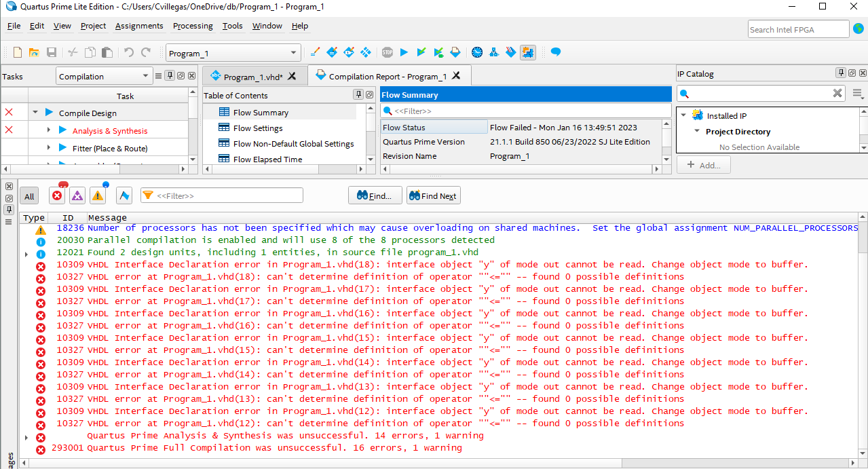Screen dimensions: 868x469
Task: Toggle the warning messages filter button
Action: click(x=98, y=195)
